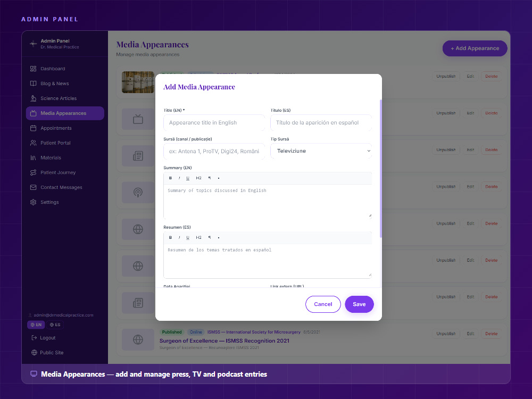This screenshot has width=532, height=399.
Task: Open Patient Journey menu item
Action: 65,172
